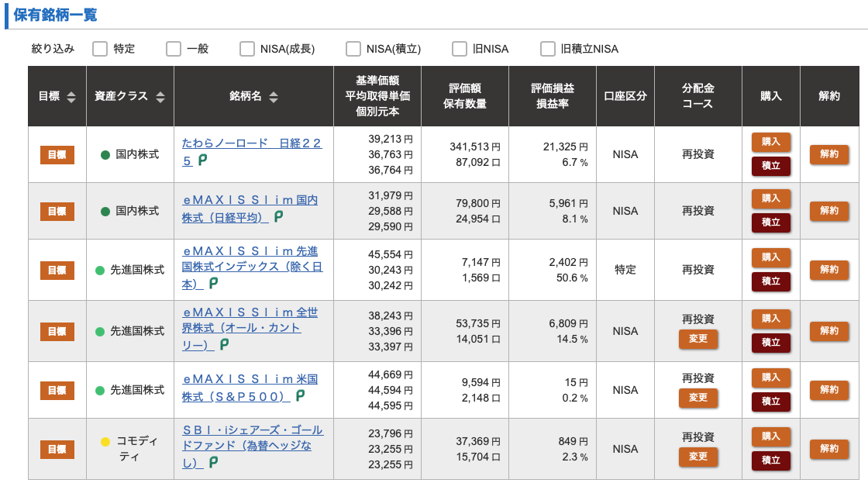The image size is (868, 483).
Task: Tick the 旧積立NISA filter checkbox
Action: (547, 49)
